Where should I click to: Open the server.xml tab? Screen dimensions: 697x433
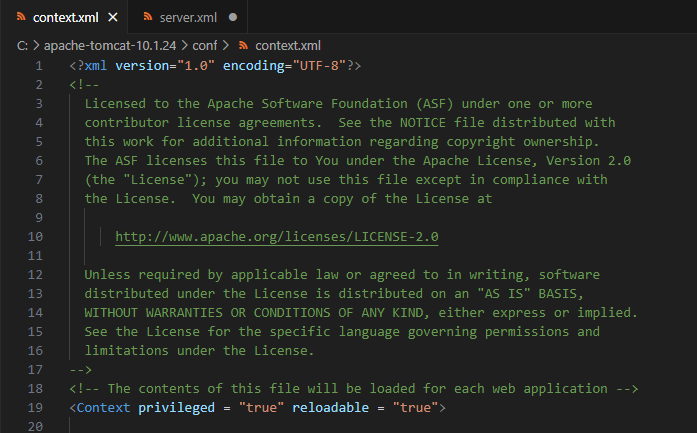pyautogui.click(x=188, y=17)
